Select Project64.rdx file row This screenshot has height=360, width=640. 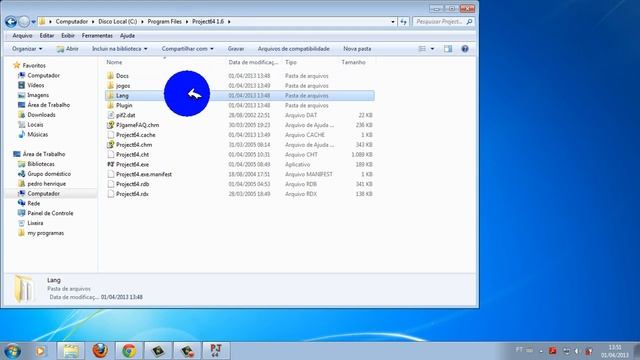[x=240, y=194]
